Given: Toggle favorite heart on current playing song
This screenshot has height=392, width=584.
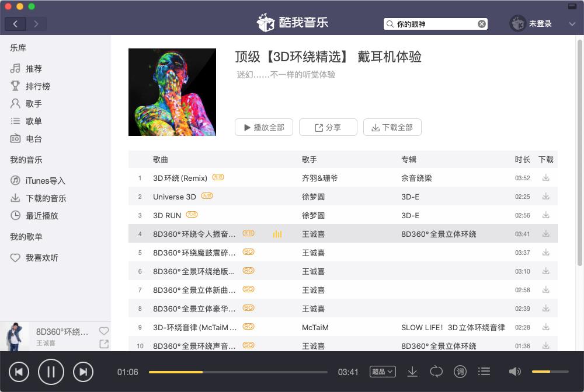Looking at the screenshot, I should point(104,331).
